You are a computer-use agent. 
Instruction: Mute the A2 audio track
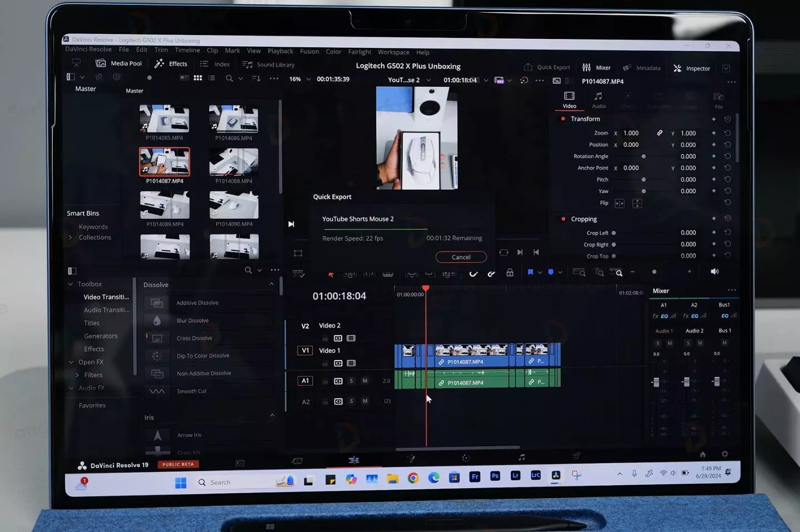(365, 401)
